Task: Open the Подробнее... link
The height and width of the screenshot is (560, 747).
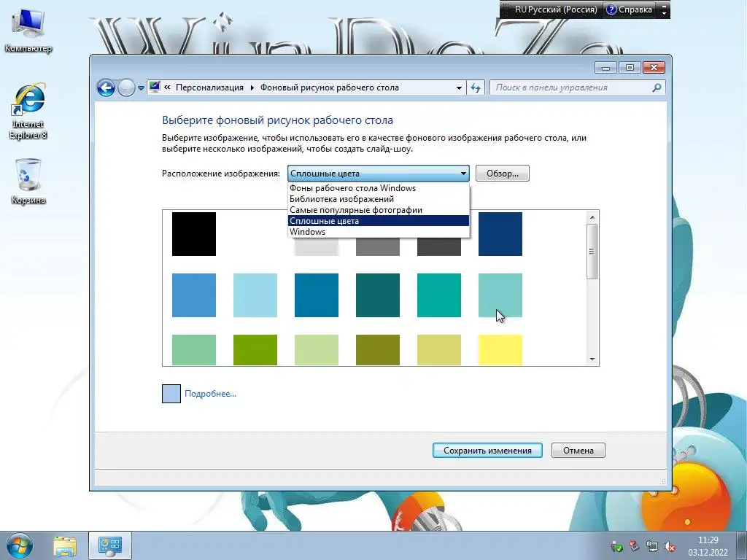Action: (x=210, y=394)
